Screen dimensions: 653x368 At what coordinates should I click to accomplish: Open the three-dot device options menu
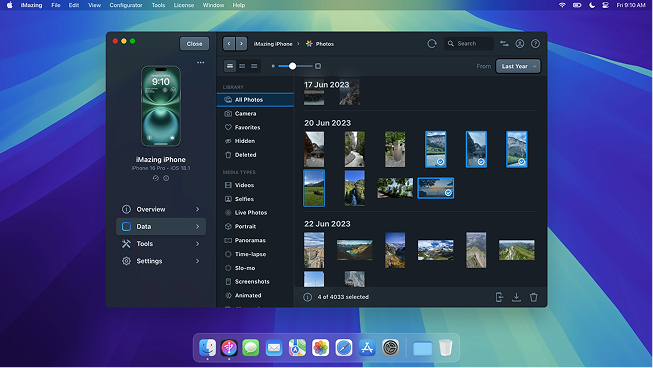tap(200, 62)
